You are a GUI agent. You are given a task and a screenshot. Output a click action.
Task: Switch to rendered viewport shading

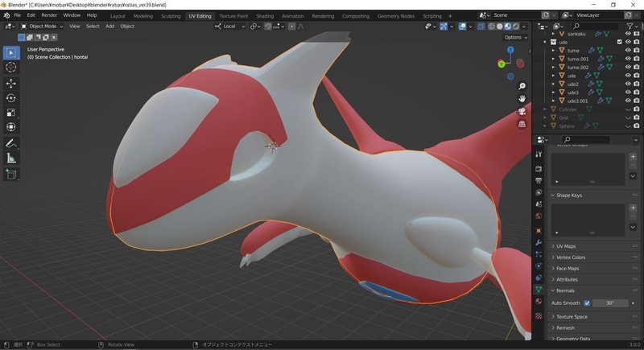[516, 27]
